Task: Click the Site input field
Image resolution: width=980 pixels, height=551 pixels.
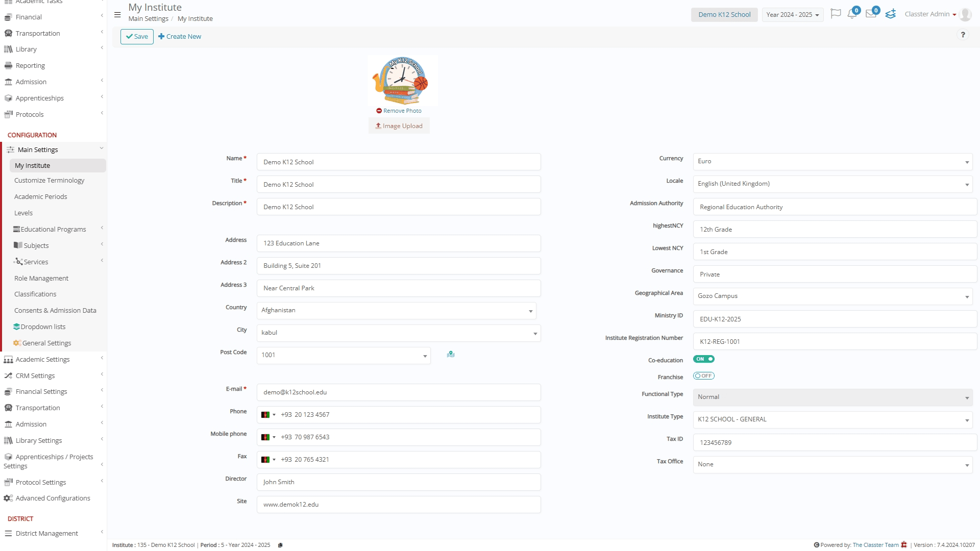Action: coord(399,505)
